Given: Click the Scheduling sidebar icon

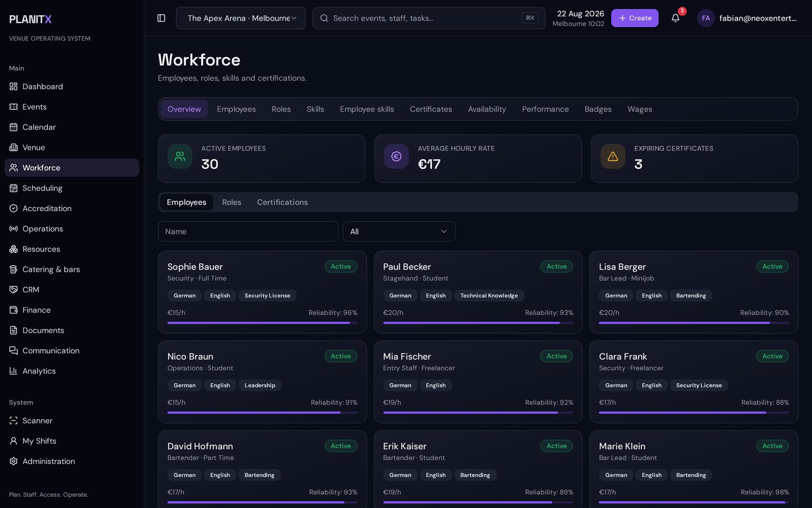Looking at the screenshot, I should tap(14, 188).
